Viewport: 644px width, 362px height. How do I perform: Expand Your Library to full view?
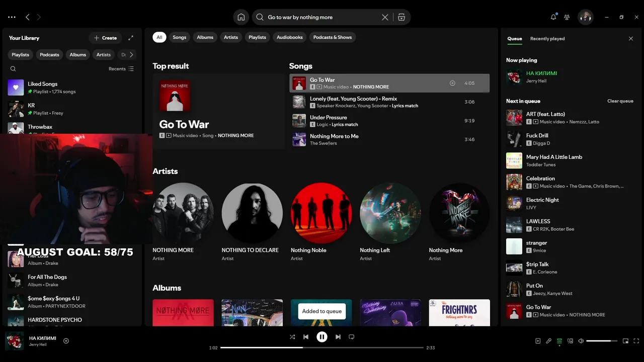pyautogui.click(x=131, y=38)
